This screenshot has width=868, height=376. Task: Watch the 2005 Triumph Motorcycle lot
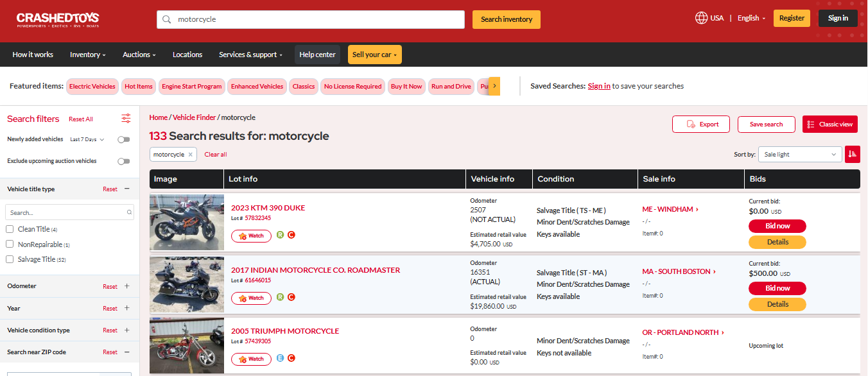coord(251,359)
